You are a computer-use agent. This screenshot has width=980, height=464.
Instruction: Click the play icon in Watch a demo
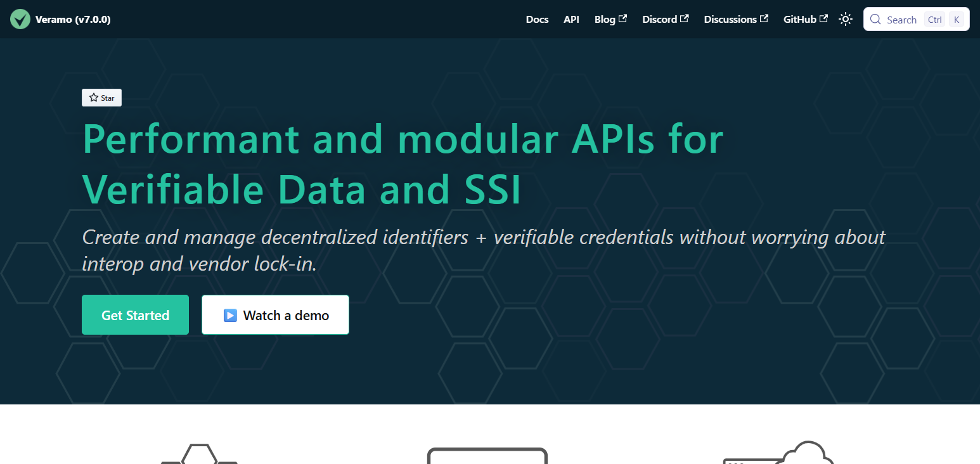(x=230, y=315)
